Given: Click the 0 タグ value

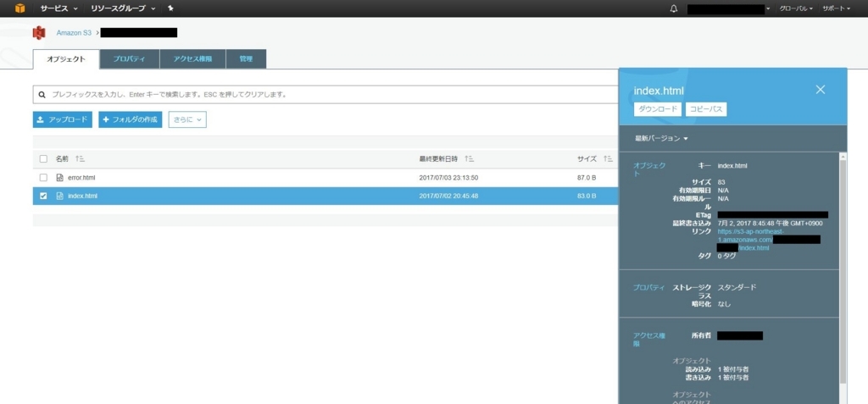Looking at the screenshot, I should [x=726, y=256].
